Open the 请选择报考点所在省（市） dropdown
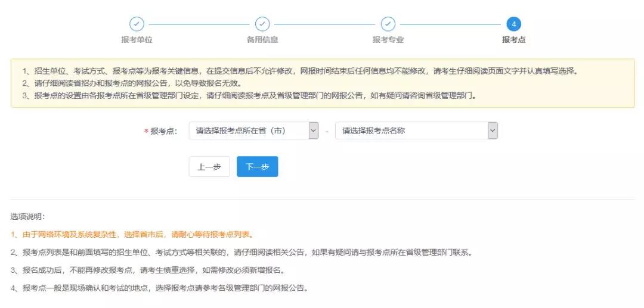The height and width of the screenshot is (308, 644). pos(253,131)
